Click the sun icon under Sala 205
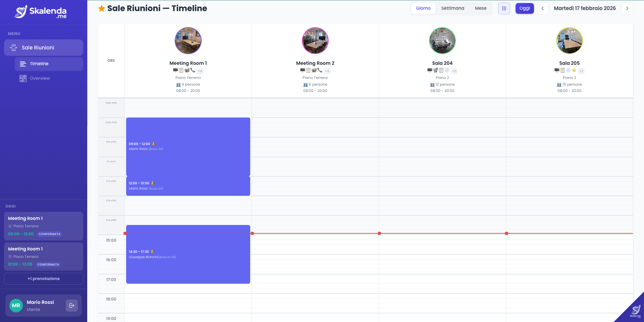 pos(574,71)
